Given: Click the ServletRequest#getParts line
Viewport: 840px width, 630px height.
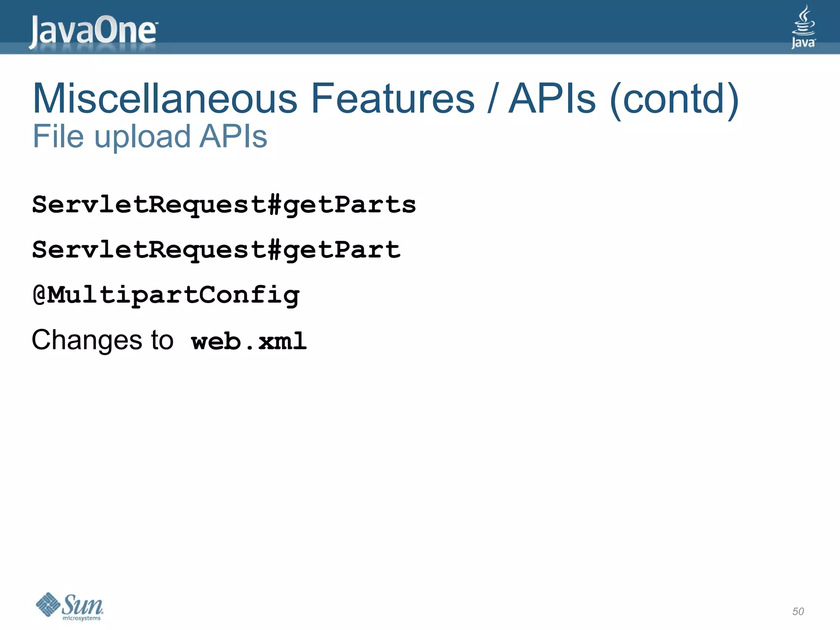Looking at the screenshot, I should (224, 205).
